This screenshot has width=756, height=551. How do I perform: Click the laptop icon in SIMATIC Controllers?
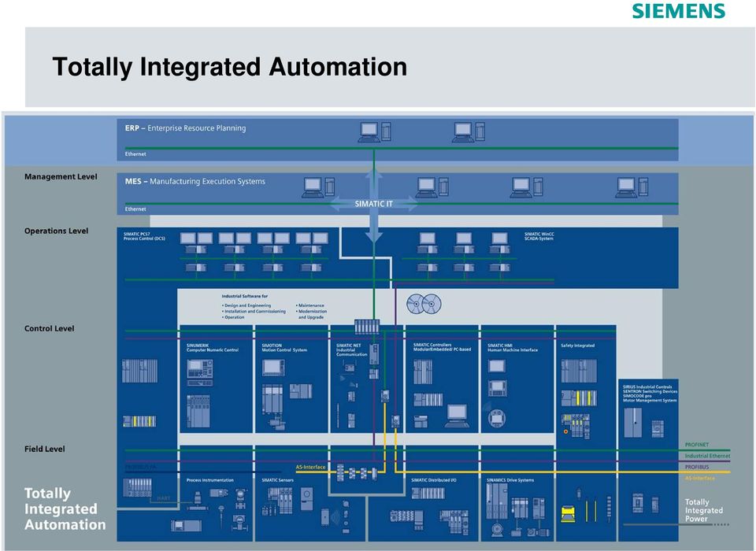point(457,416)
